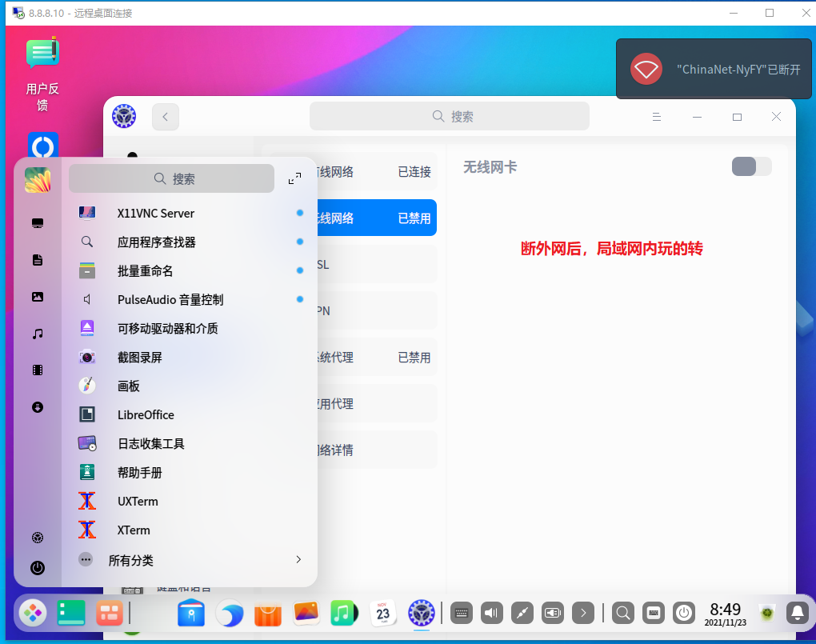Open settings gear in launcher sidebar

point(38,538)
